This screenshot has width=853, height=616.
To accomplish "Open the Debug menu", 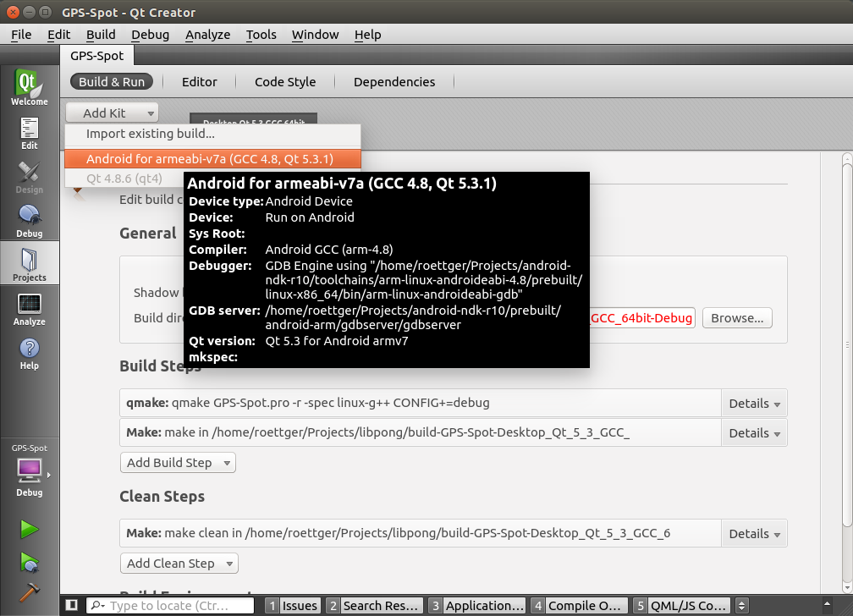I will point(150,35).
